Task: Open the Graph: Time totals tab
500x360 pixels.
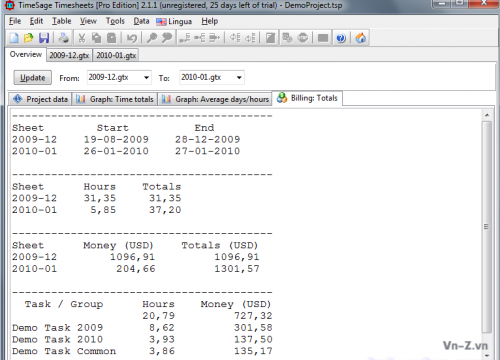Action: (x=115, y=99)
